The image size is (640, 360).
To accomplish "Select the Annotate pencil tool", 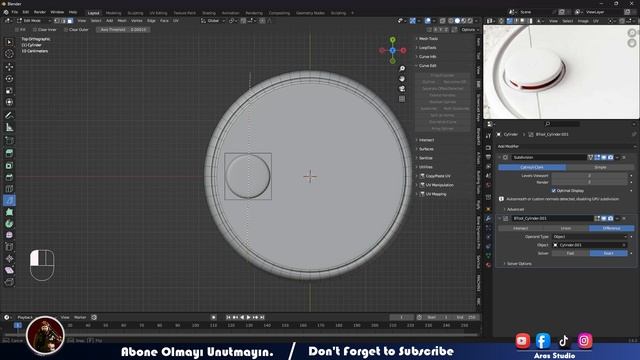I will [9, 116].
